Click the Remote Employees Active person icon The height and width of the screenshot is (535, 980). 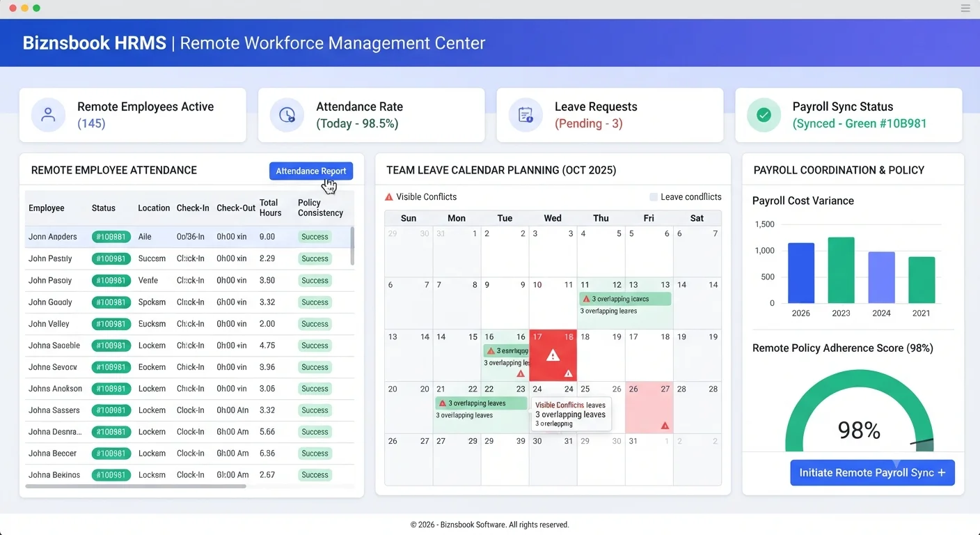click(49, 115)
